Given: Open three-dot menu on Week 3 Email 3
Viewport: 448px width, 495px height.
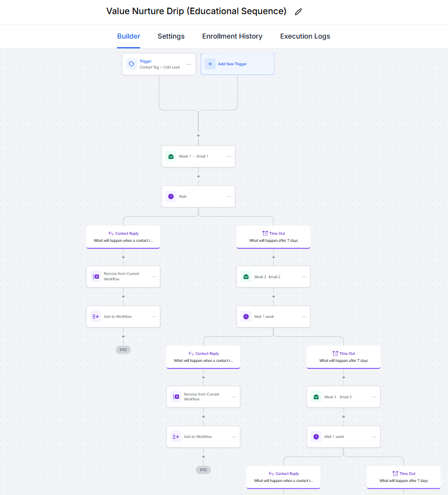Looking at the screenshot, I should 374,397.
